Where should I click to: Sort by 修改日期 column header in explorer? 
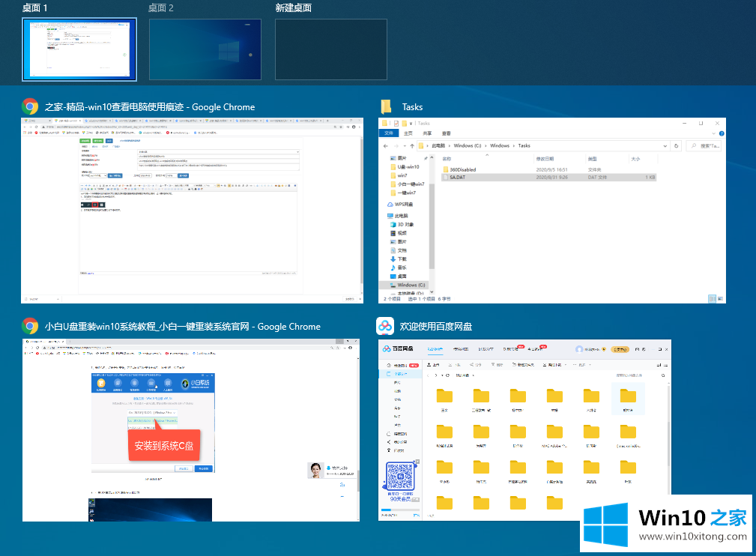pos(545,159)
